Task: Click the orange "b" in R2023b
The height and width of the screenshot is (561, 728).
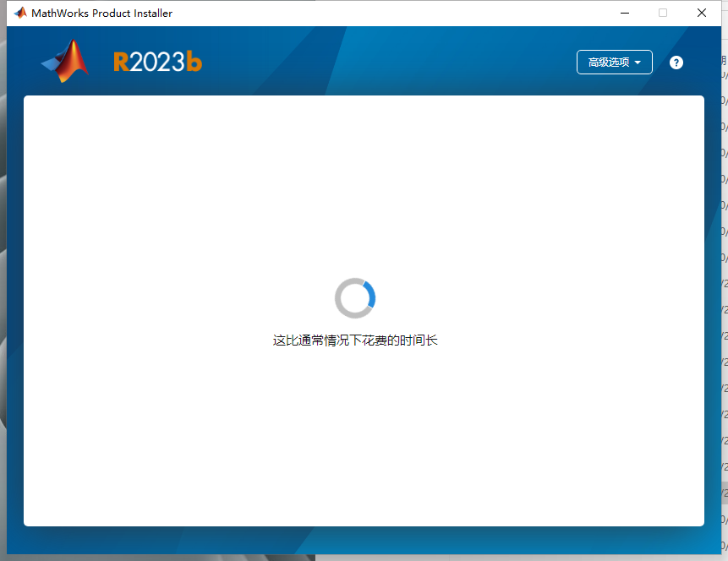Action: [x=194, y=62]
